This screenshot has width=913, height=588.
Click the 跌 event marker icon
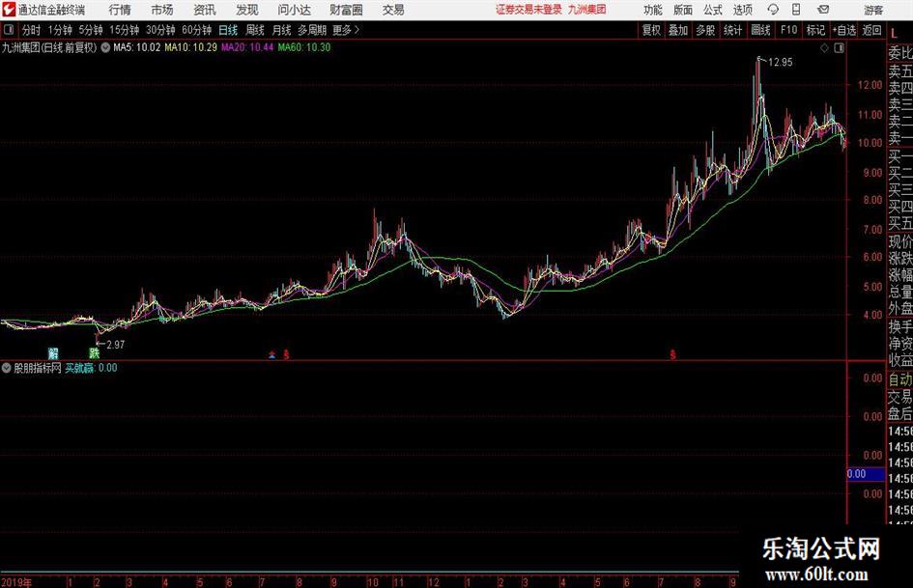pos(95,353)
